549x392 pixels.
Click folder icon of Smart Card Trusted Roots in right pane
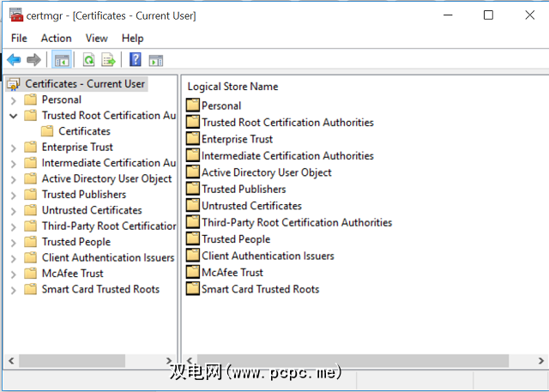point(192,288)
